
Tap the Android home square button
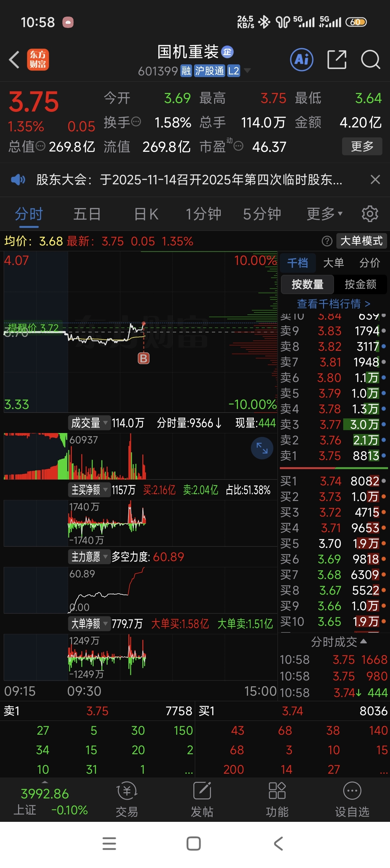tap(194, 843)
